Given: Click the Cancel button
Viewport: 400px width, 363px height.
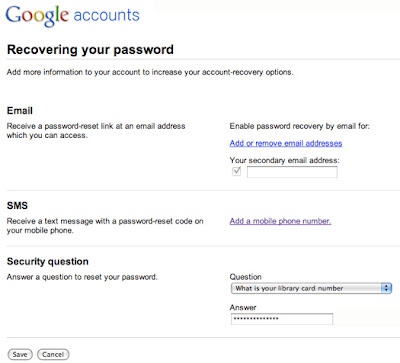Looking at the screenshot, I should pos(53,354).
